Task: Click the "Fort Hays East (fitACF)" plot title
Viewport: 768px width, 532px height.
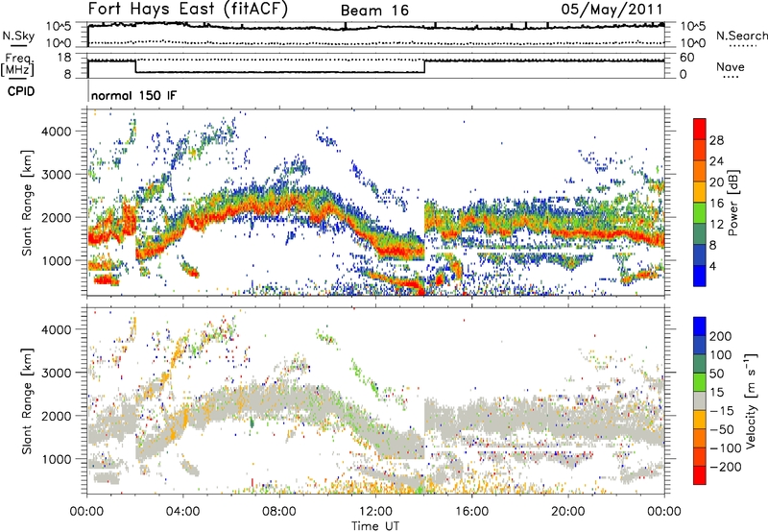Action: [x=187, y=10]
